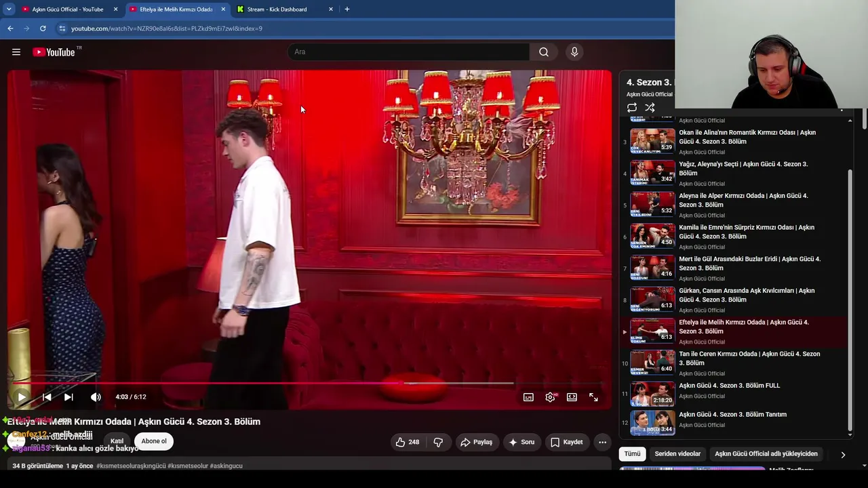This screenshot has width=868, height=488.
Task: Click the 4:03 / 6:12 time display
Action: [x=131, y=397]
